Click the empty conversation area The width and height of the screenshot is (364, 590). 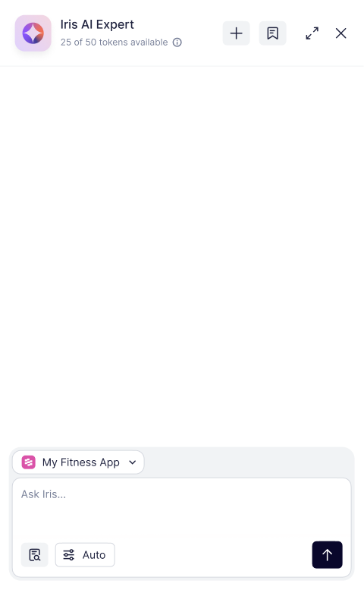tap(182, 256)
